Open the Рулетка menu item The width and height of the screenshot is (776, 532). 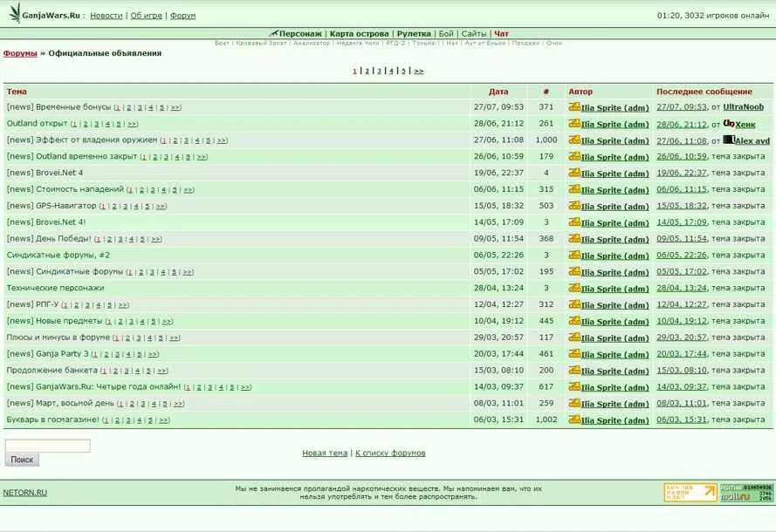pos(414,34)
